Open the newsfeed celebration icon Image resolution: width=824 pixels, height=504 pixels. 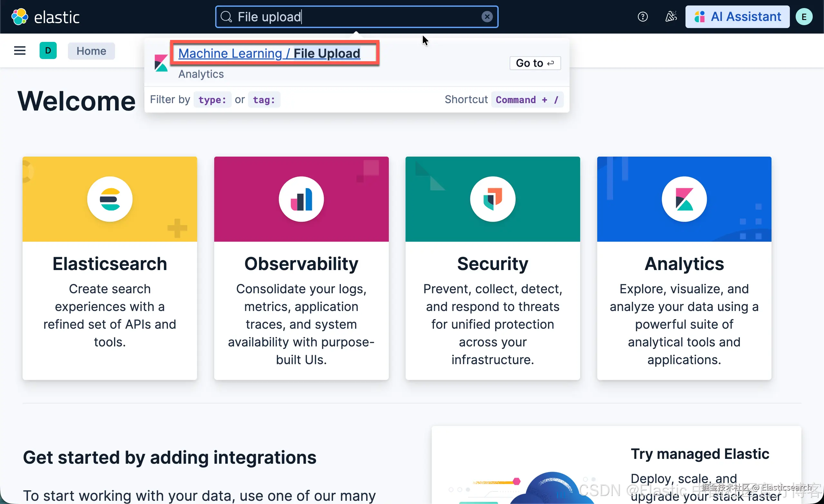pos(670,17)
